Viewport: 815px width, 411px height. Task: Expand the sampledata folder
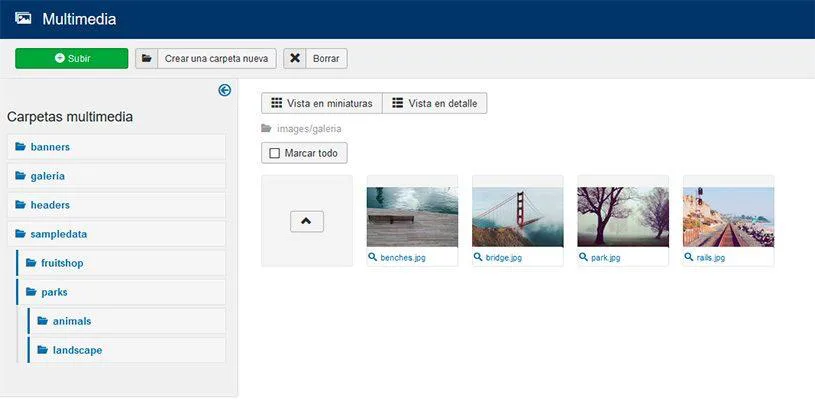[58, 234]
